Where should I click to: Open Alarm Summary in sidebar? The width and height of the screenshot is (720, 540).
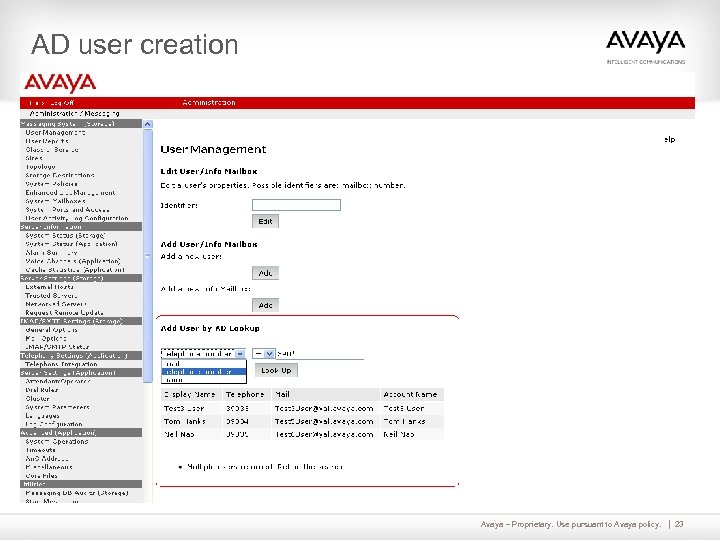tap(51, 253)
